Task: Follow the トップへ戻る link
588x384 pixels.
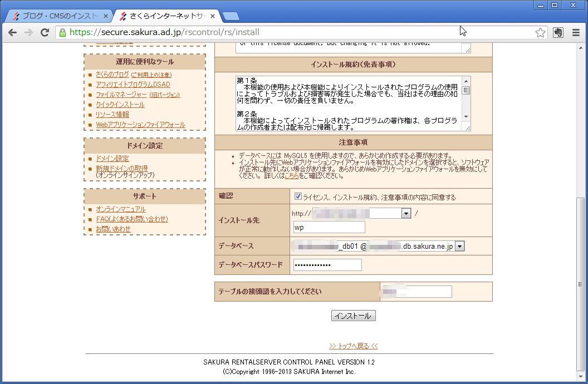Action: click(x=353, y=346)
